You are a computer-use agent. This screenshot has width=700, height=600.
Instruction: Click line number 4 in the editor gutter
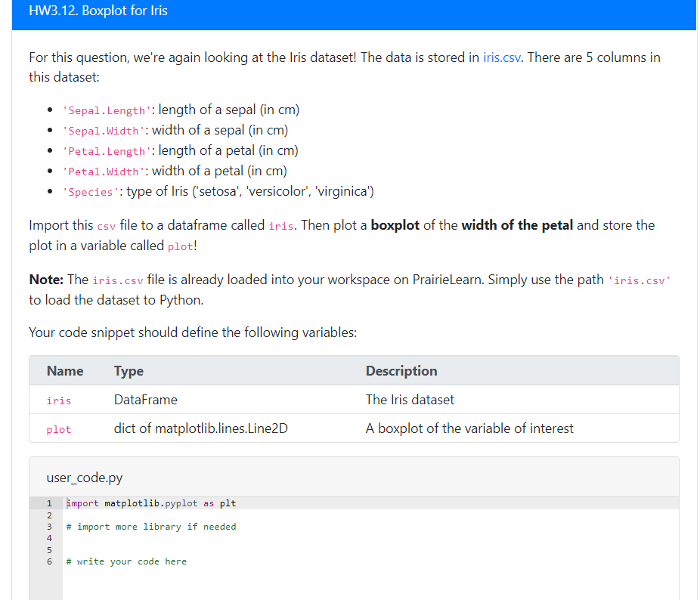[x=49, y=538]
